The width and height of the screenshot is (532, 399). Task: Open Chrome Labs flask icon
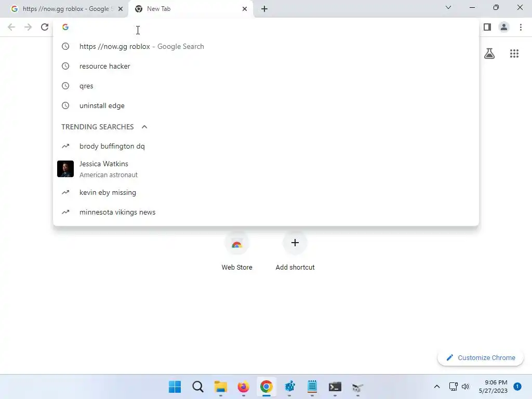pos(489,54)
